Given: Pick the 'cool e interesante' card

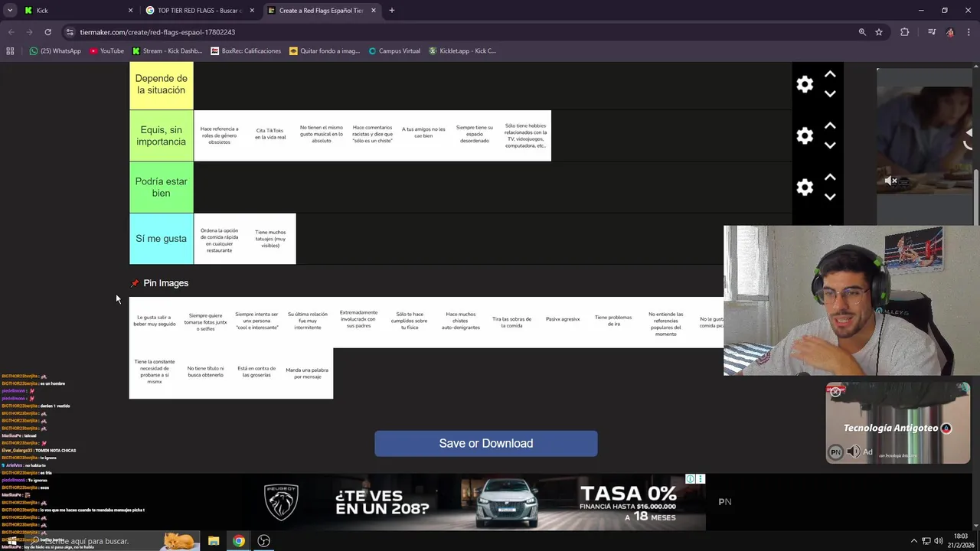Looking at the screenshot, I should point(256,322).
